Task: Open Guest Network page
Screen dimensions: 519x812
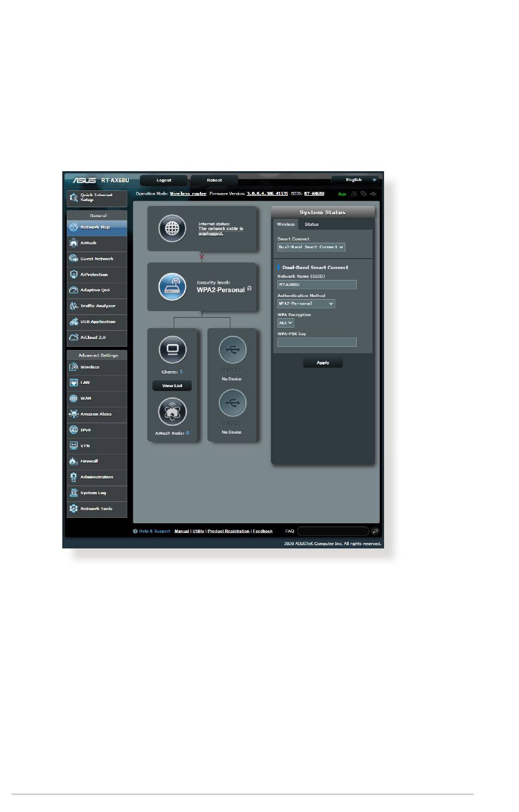Action: 97,259
